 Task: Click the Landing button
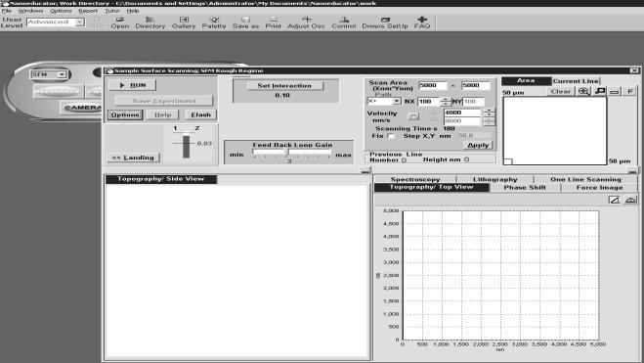click(x=133, y=158)
